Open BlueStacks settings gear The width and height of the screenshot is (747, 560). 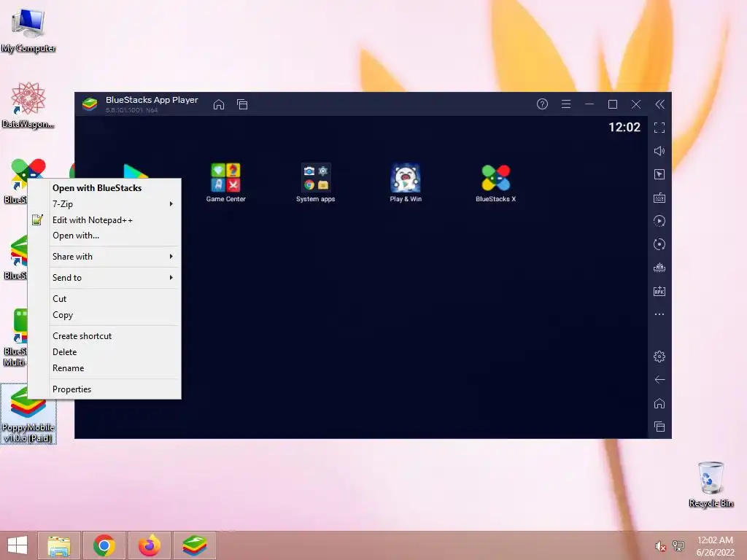[x=659, y=356]
